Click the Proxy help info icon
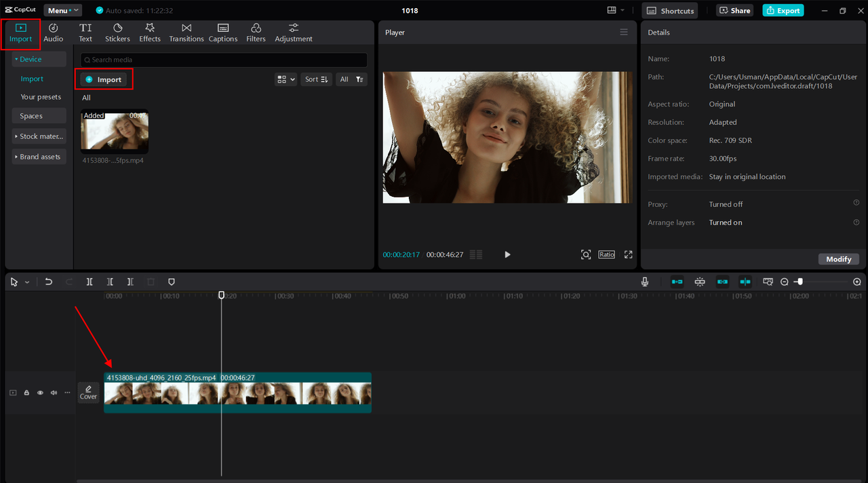Image resolution: width=868 pixels, height=483 pixels. [856, 203]
